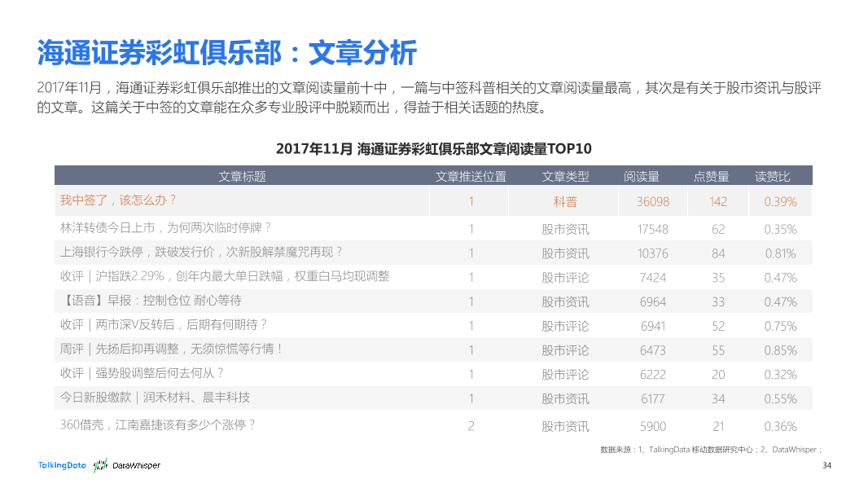Click like count 142
The height and width of the screenshot is (488, 868).
point(718,201)
